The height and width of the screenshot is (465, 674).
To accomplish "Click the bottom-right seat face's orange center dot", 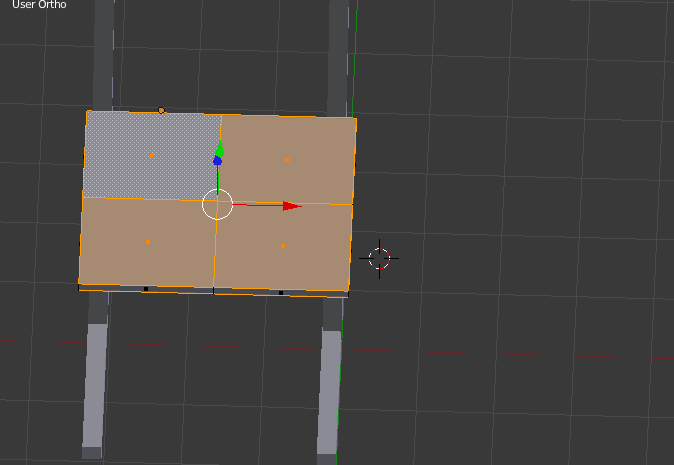I will 282,246.
